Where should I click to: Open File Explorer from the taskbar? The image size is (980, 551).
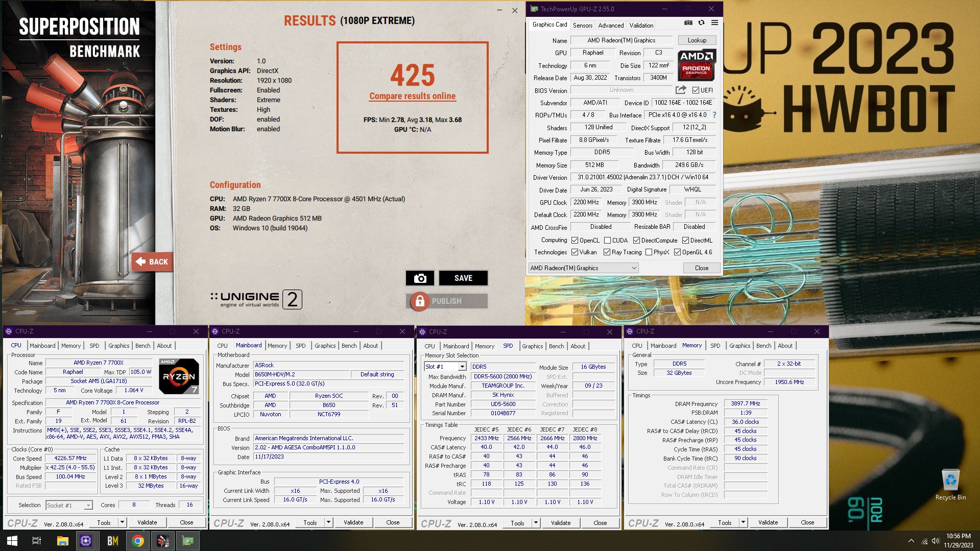(62, 541)
